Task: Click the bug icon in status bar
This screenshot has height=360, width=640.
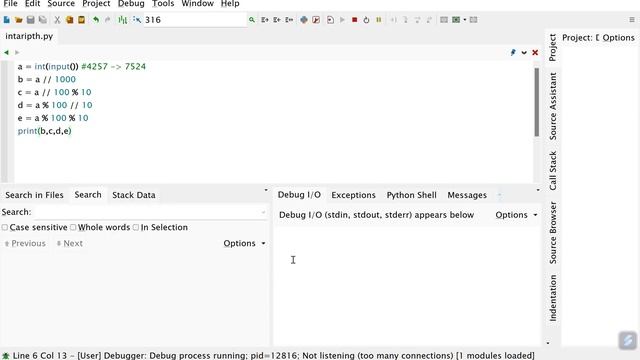Action: [x=6, y=356]
